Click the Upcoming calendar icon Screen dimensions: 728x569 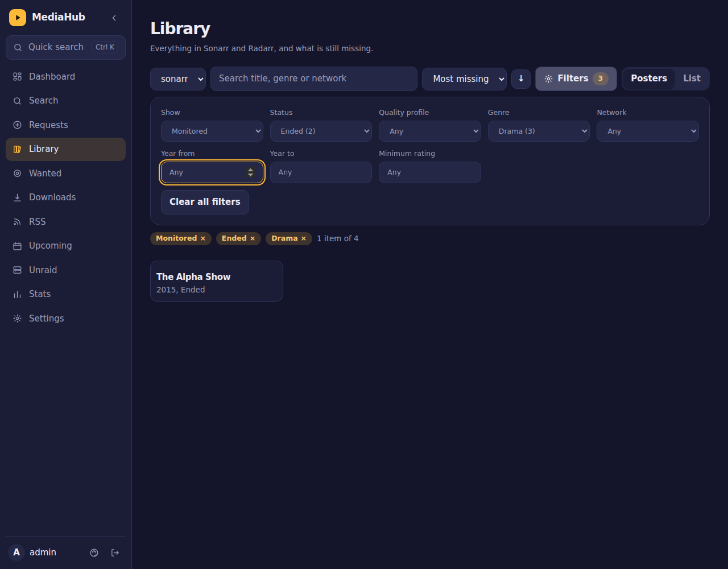18,246
